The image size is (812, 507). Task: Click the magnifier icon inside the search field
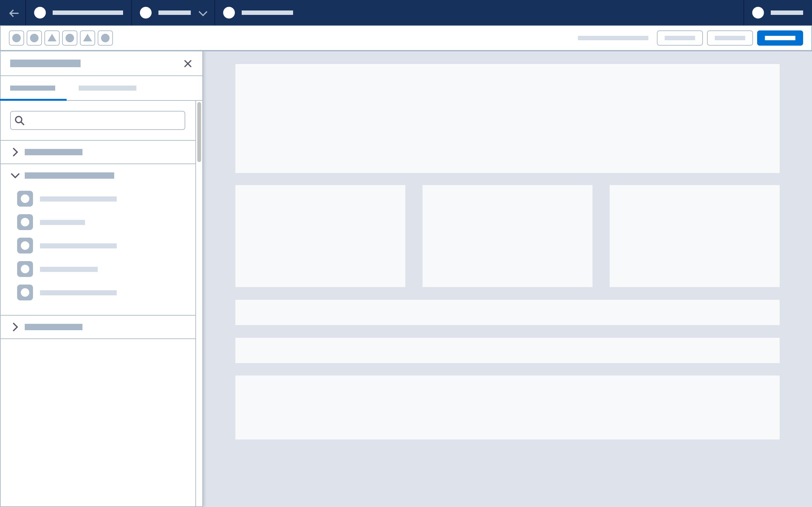tap(19, 120)
